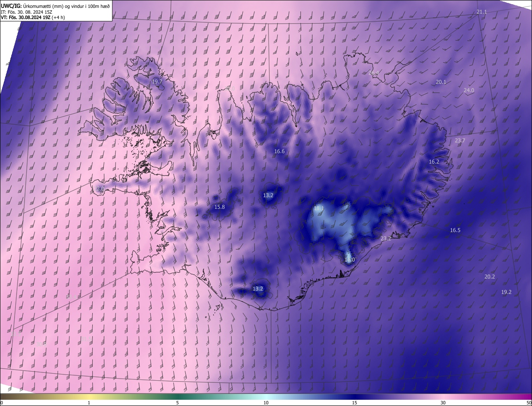Click the 24.0 value label
Viewport: 532px width, 406px height.
469,90
